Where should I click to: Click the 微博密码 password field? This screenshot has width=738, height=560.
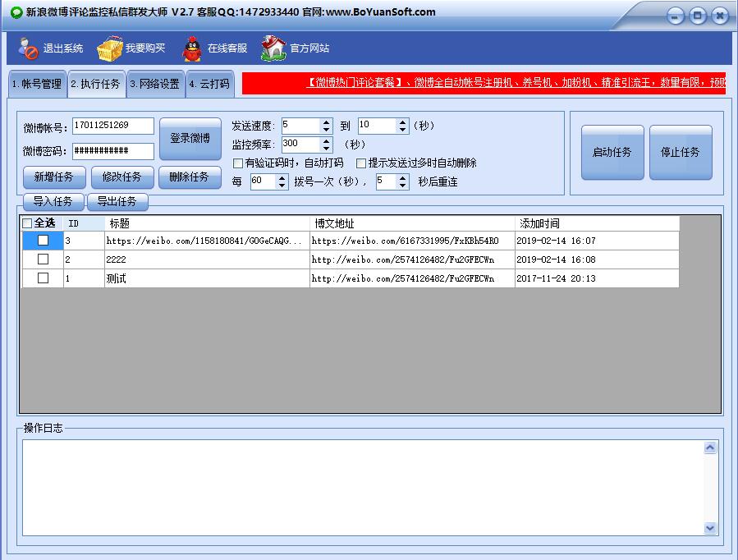[x=113, y=151]
